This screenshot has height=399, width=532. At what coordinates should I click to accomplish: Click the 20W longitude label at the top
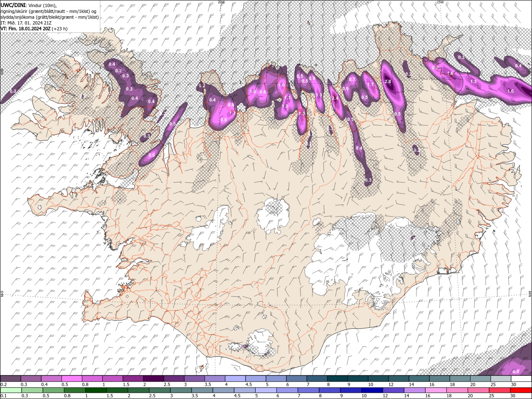(221, 2)
